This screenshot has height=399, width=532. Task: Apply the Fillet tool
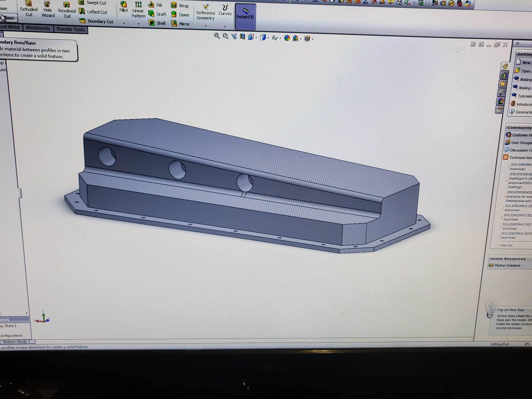coord(123,7)
